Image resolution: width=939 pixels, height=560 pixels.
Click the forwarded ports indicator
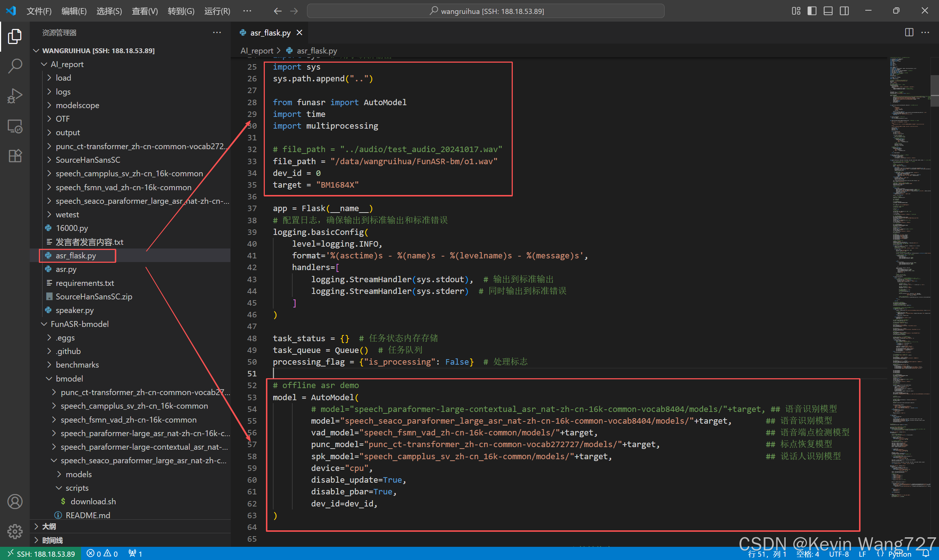click(135, 553)
